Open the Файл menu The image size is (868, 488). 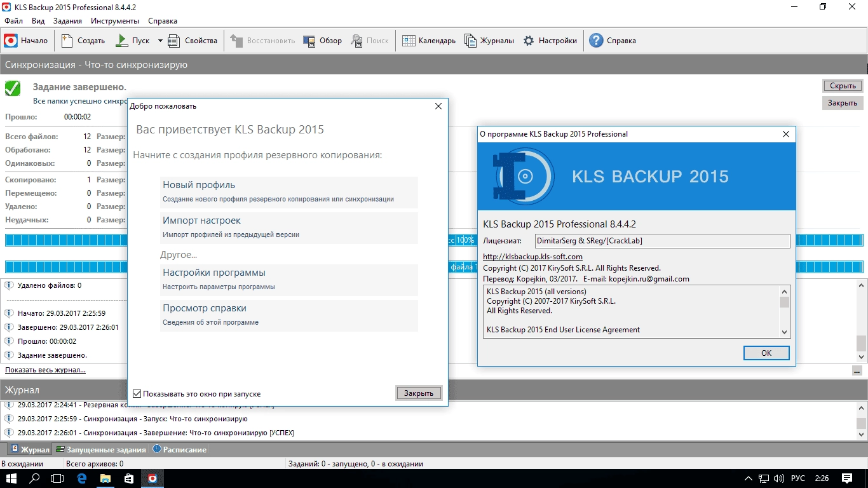[13, 21]
